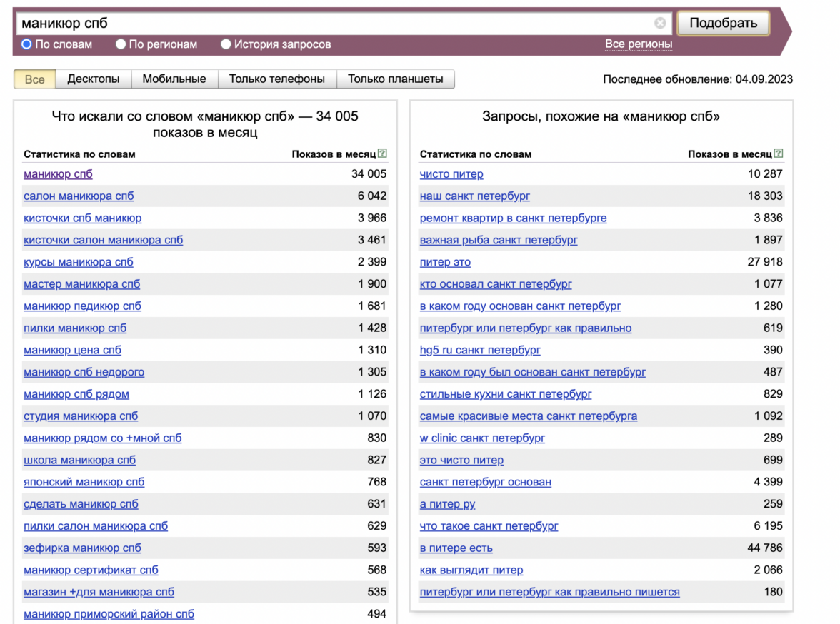Click into the search query input field
This screenshot has width=840, height=624.
point(336,23)
